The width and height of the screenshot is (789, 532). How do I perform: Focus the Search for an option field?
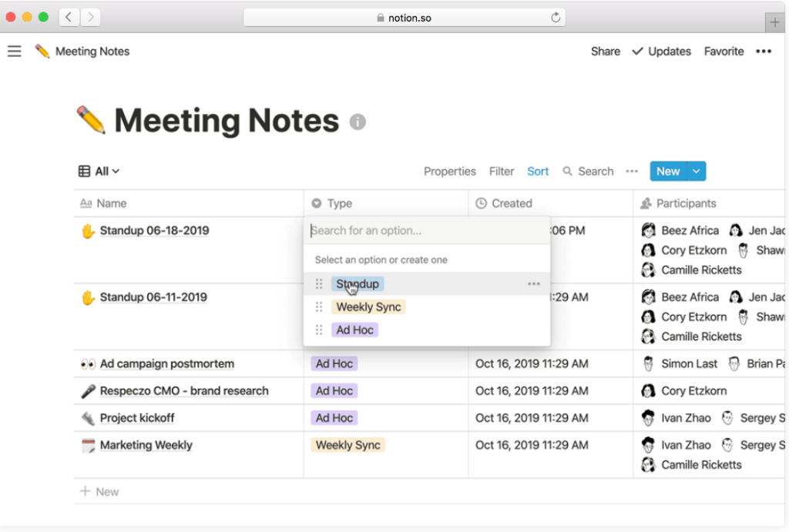click(427, 231)
